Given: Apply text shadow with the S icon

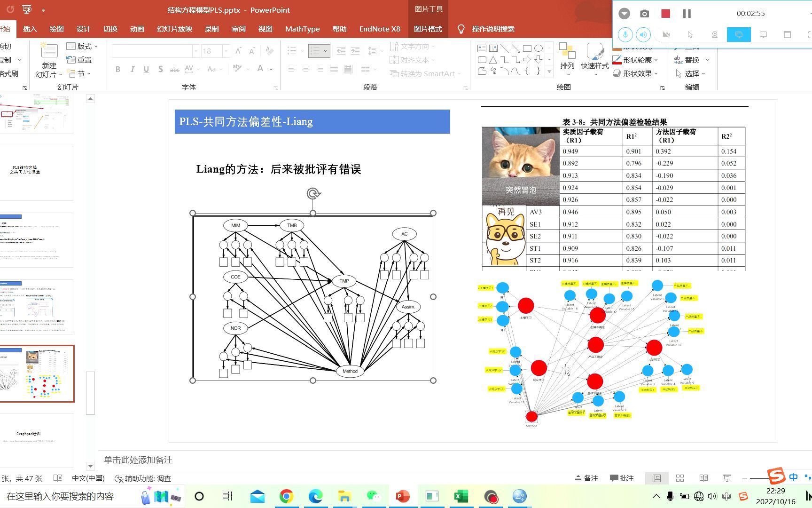Looking at the screenshot, I should (x=160, y=69).
